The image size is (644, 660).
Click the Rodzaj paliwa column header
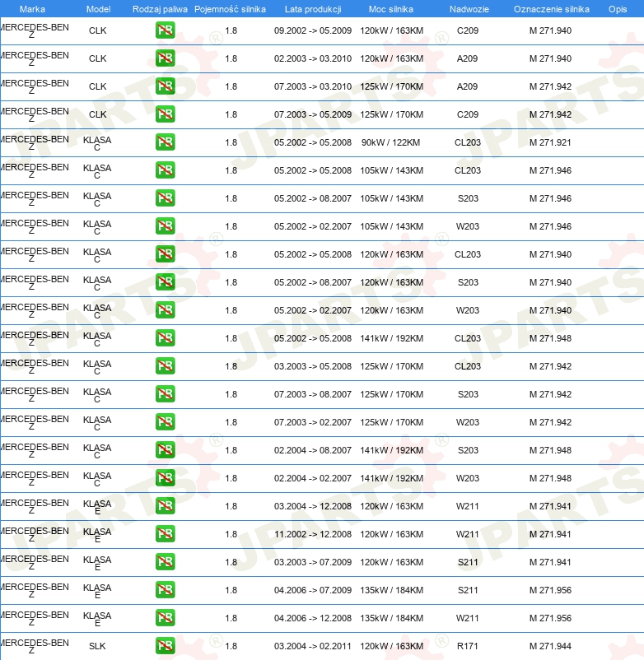pyautogui.click(x=160, y=8)
